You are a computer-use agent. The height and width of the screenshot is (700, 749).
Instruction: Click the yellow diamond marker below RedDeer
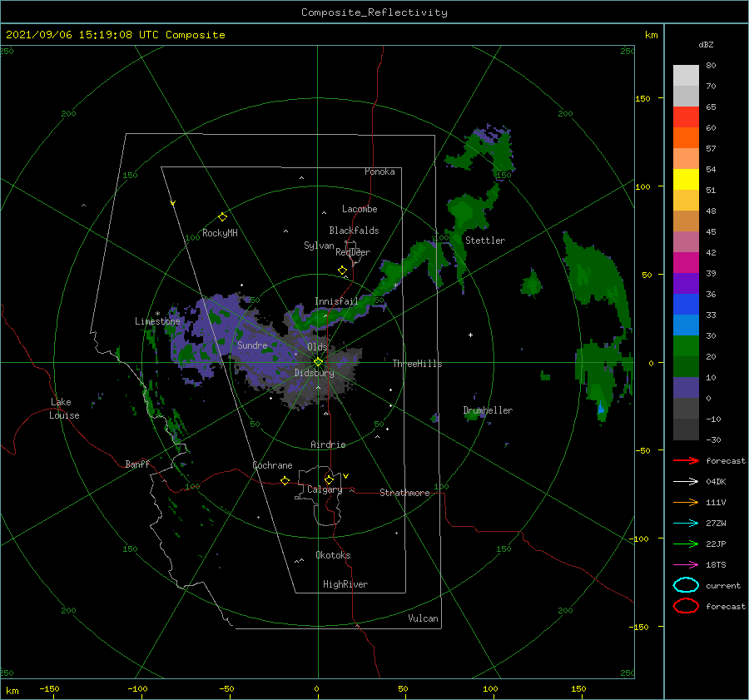tap(342, 271)
